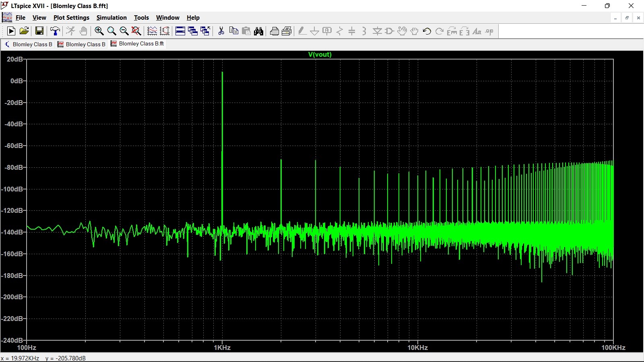This screenshot has width=644, height=362.
Task: Click the 100KHz frequency axis label
Action: pyautogui.click(x=613, y=348)
